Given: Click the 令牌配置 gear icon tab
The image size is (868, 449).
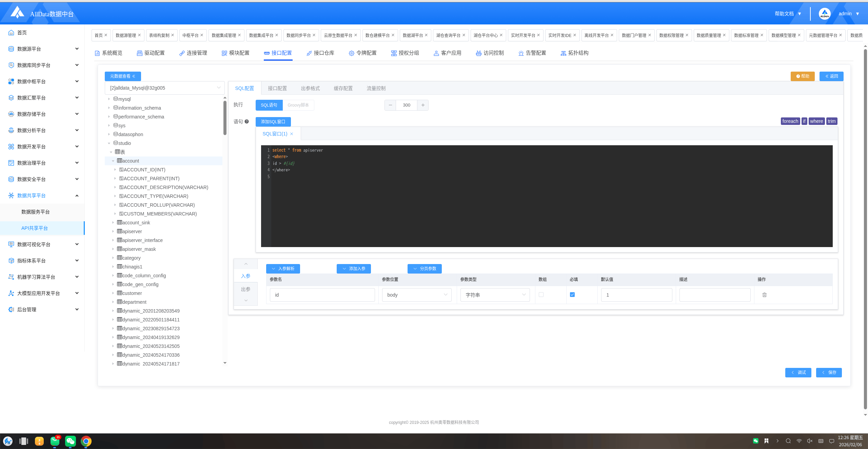Looking at the screenshot, I should [x=351, y=53].
